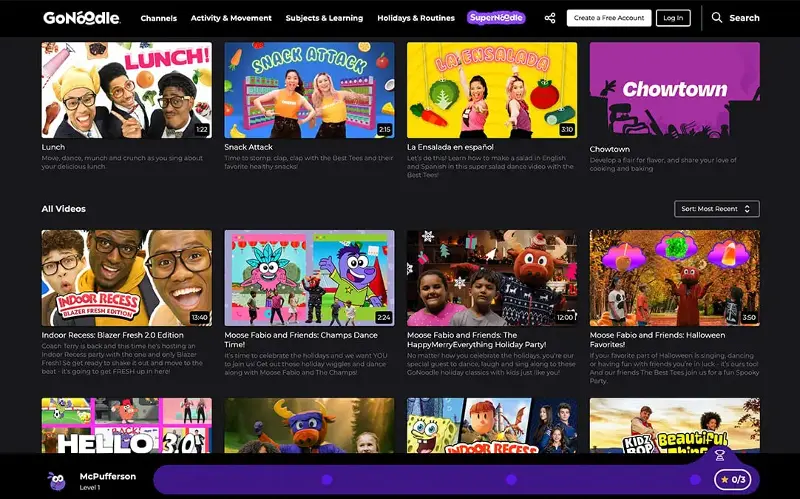This screenshot has width=800, height=499.
Task: Click the hourglass icon above star counter
Action: pos(719,454)
